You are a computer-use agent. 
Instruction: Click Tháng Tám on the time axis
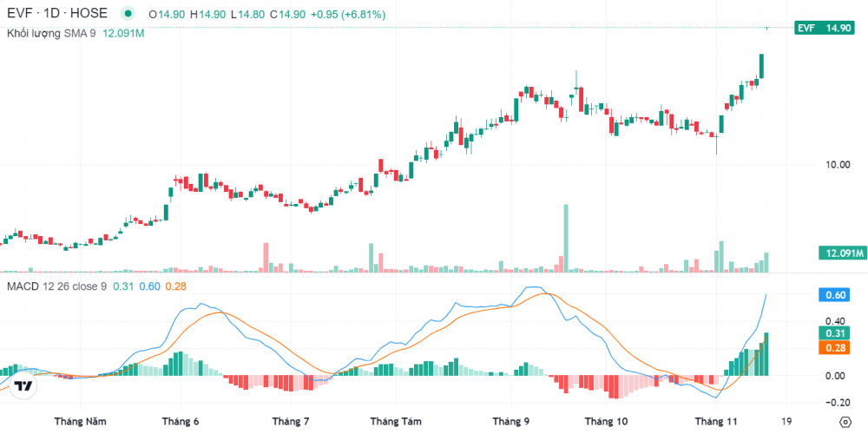(396, 422)
